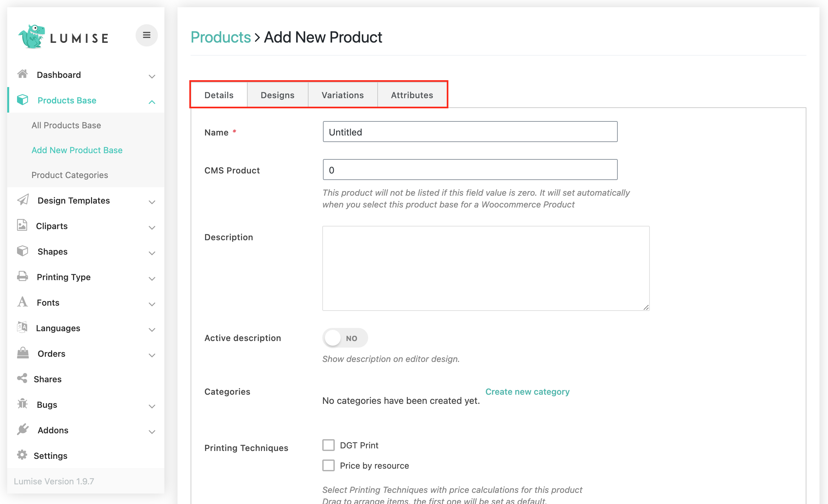Viewport: 828px width, 504px height.
Task: Switch to the Details tab
Action: point(219,95)
